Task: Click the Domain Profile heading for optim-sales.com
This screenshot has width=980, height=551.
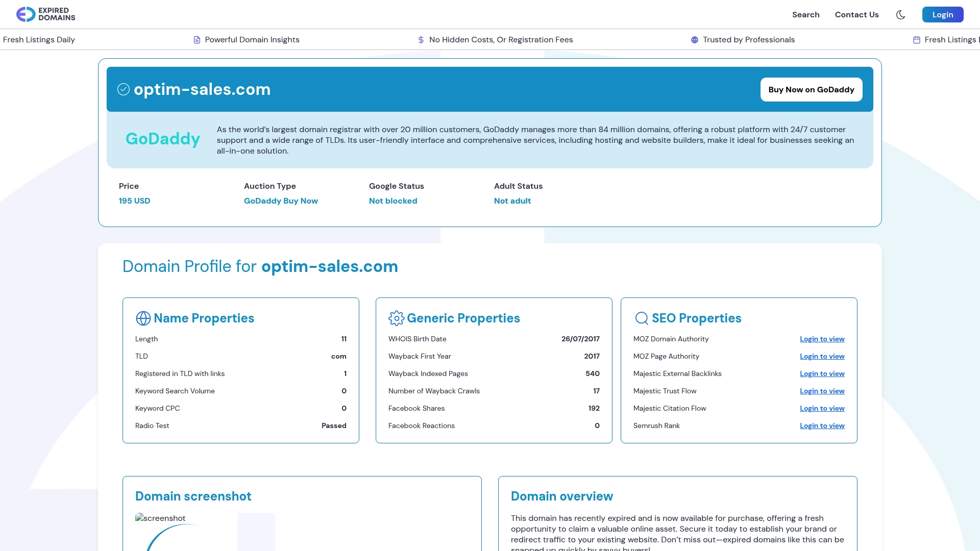Action: 260,266
